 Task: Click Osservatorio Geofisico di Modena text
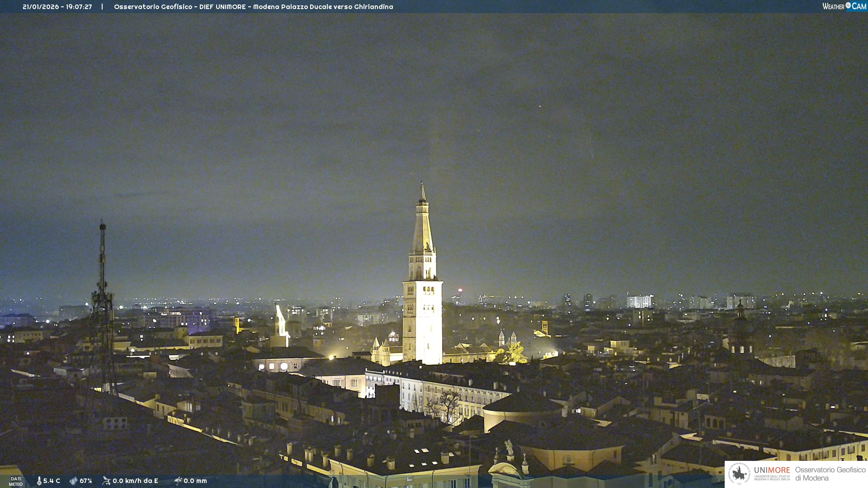(x=830, y=474)
